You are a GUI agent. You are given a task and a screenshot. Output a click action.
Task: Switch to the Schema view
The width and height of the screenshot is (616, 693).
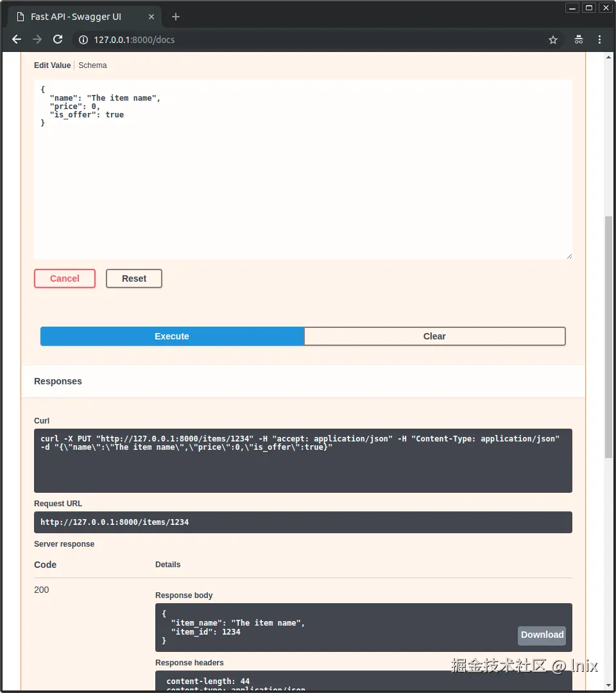[92, 65]
